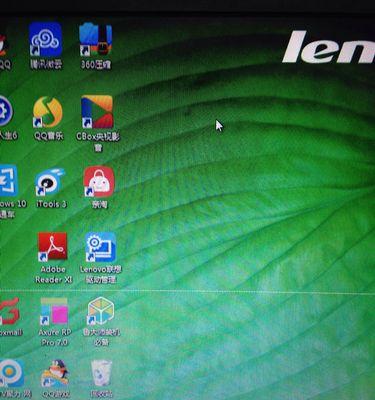Open the Lenovo driver management icon

coord(100,247)
